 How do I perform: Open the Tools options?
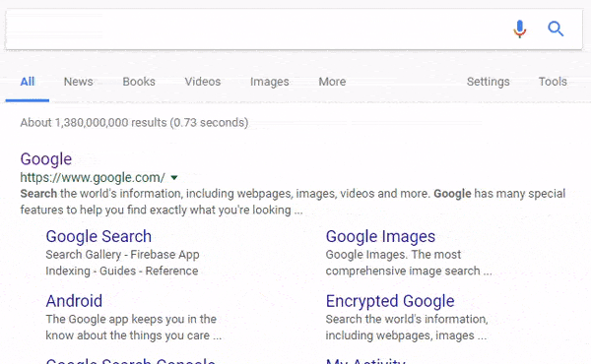[x=553, y=82]
